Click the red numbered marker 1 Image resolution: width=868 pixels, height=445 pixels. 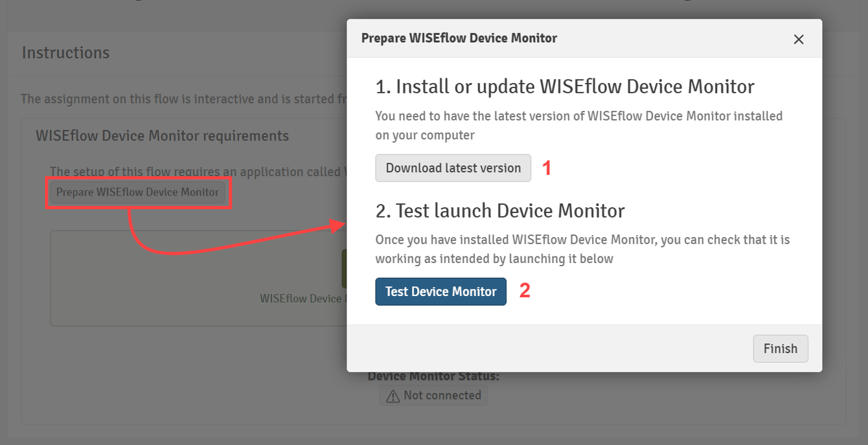[547, 168]
